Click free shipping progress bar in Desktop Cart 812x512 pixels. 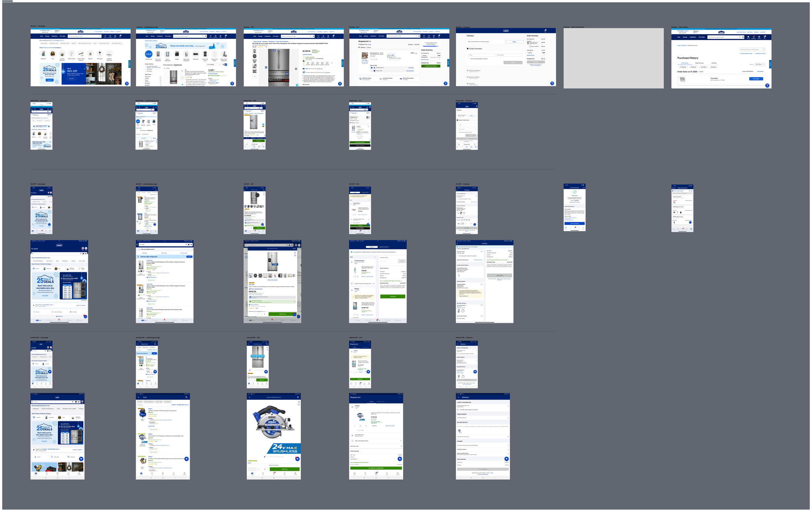point(430,46)
